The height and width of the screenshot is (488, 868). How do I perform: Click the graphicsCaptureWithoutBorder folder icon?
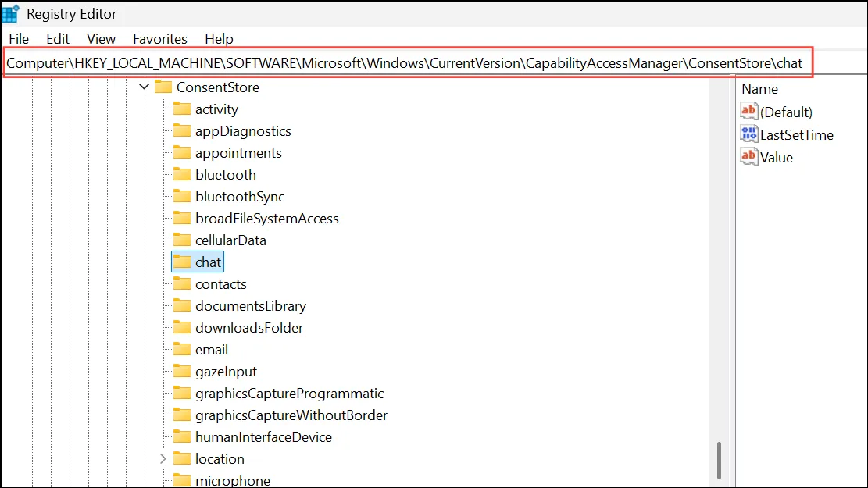point(181,415)
